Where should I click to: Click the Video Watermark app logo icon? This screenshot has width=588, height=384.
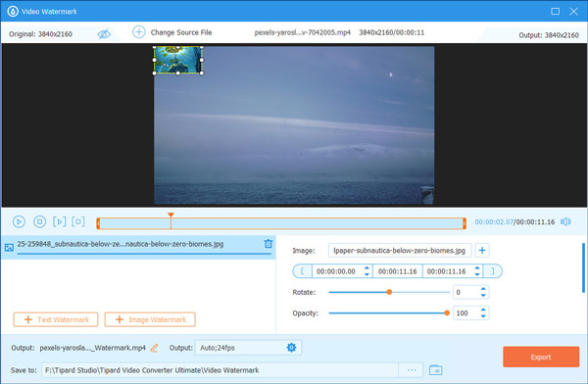coord(13,12)
